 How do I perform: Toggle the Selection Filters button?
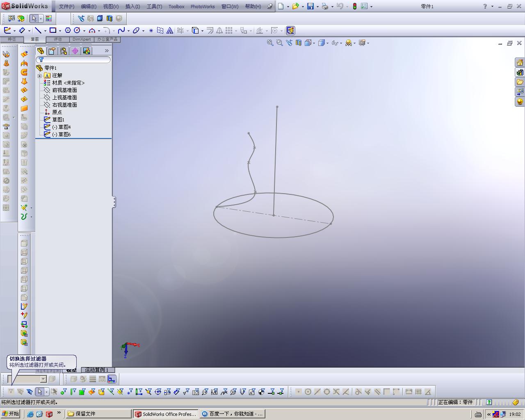point(11,392)
